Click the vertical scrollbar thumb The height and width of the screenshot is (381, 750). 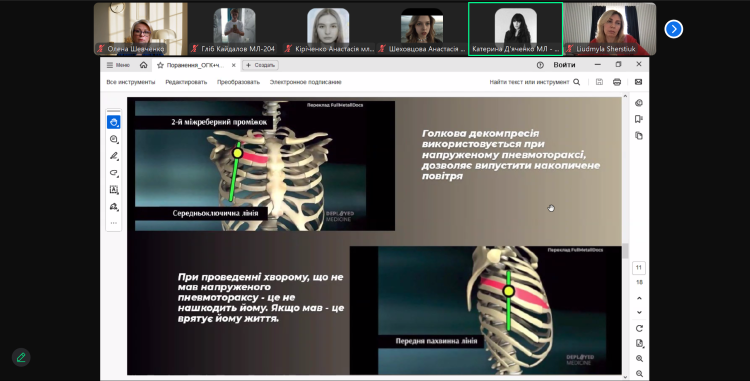(x=625, y=251)
